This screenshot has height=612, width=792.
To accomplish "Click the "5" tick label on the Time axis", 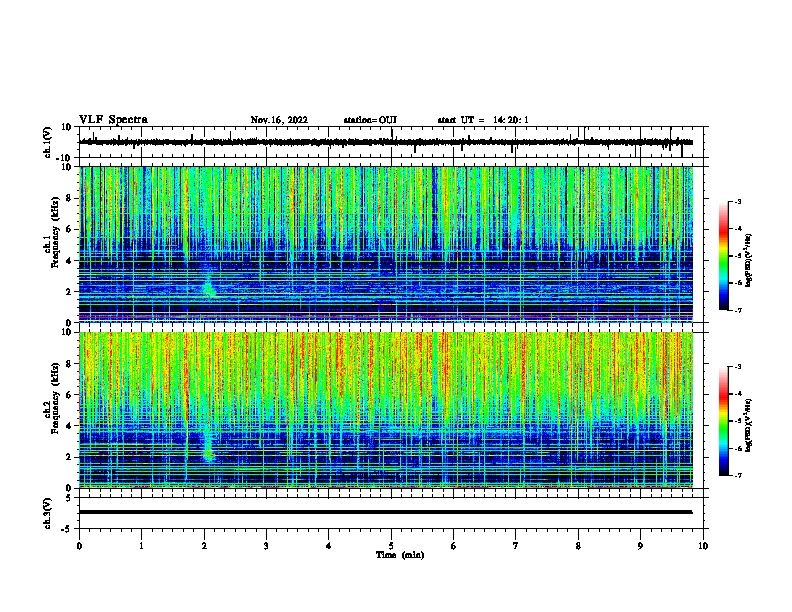I will click(x=391, y=545).
